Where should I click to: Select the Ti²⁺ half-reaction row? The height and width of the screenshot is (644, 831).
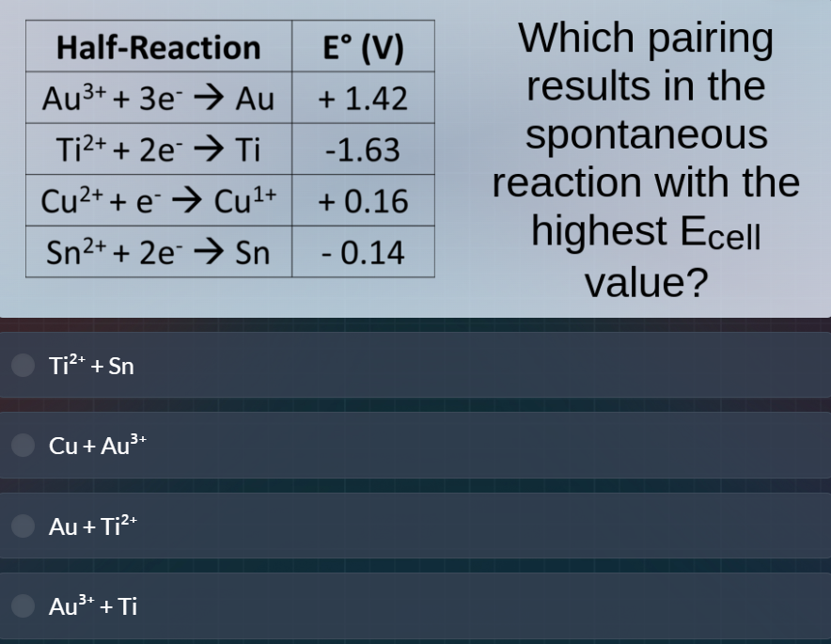[x=158, y=149]
